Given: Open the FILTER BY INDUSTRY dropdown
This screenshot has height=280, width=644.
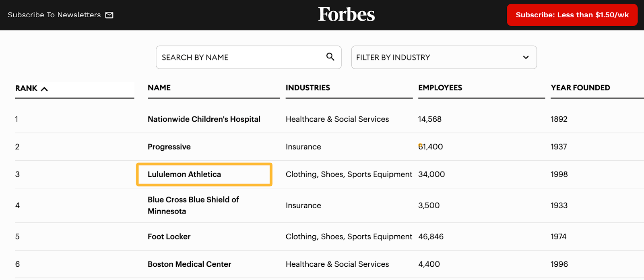Looking at the screenshot, I should coord(443,57).
